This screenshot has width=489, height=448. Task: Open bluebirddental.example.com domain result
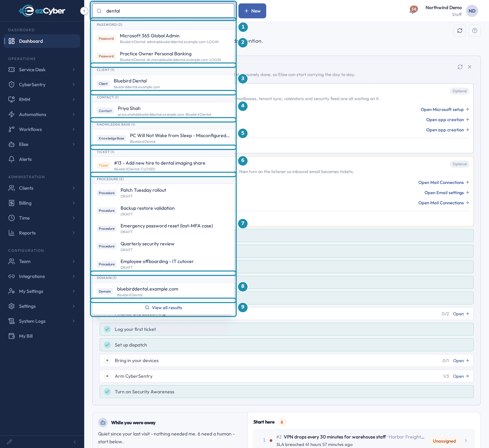coord(163,292)
